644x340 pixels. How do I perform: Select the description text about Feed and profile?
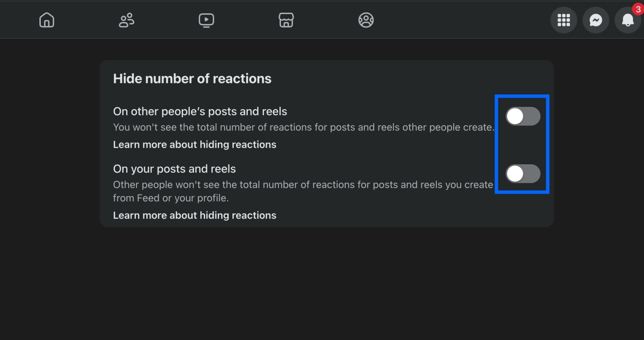303,191
